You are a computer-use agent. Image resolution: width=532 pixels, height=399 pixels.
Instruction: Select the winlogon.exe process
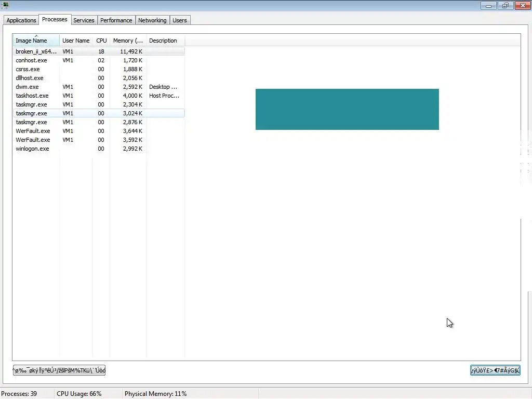[99, 149]
